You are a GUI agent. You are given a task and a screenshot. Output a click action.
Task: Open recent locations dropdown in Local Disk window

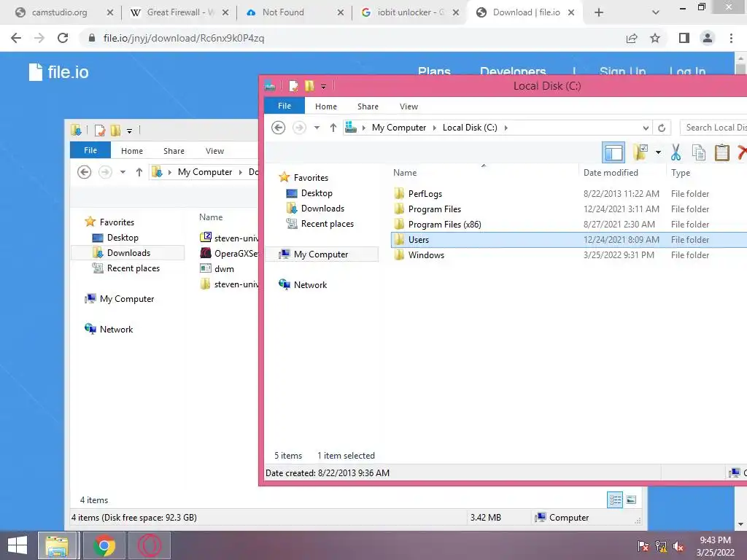tap(317, 128)
